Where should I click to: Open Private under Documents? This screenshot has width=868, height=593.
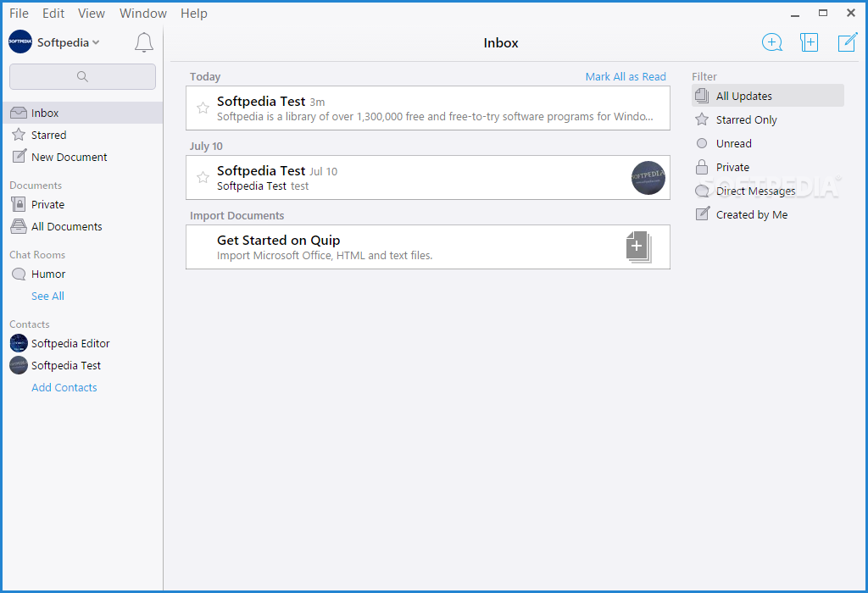click(x=47, y=205)
